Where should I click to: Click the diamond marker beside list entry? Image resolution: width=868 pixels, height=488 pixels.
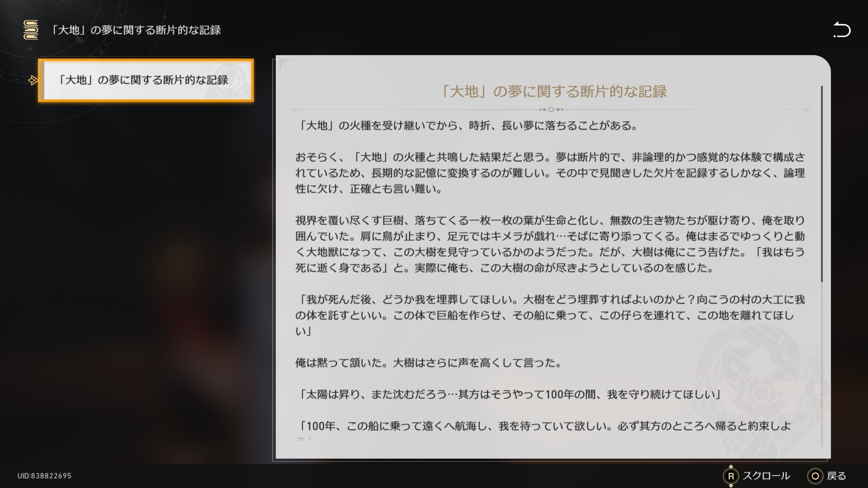coord(33,80)
